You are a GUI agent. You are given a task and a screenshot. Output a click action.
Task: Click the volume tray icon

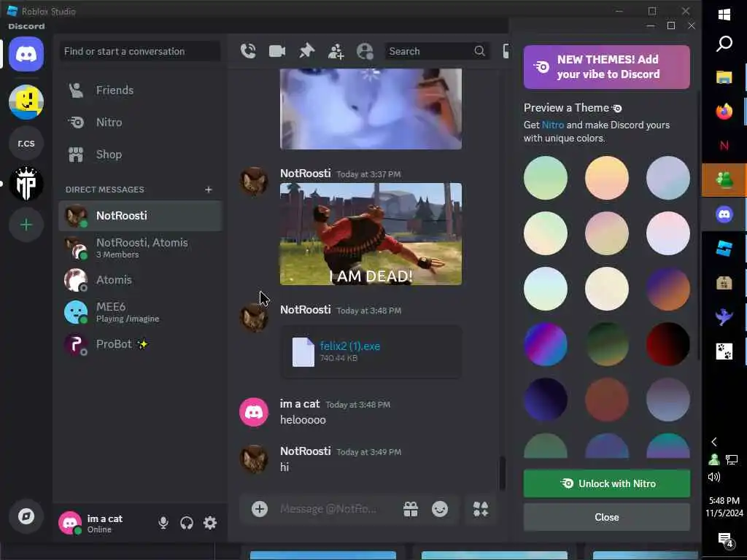[713, 477]
